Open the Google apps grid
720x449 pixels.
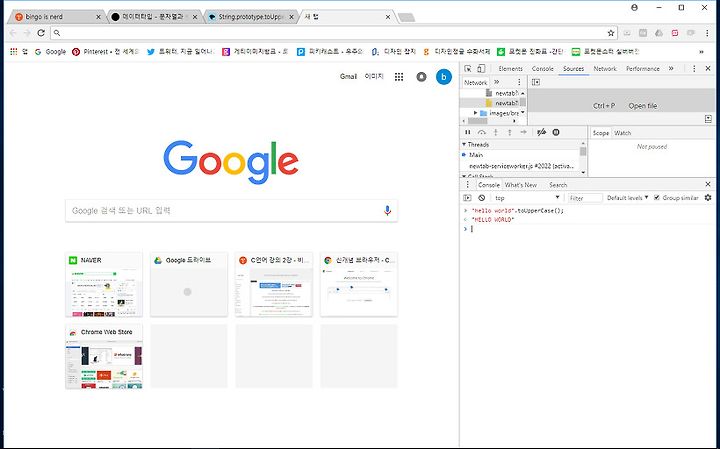[x=399, y=77]
